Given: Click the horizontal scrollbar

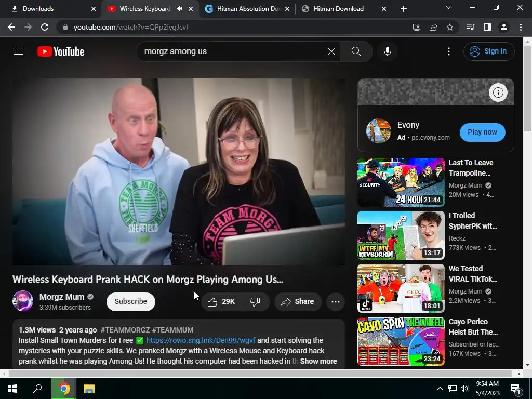Looking at the screenshot, I should point(260,374).
